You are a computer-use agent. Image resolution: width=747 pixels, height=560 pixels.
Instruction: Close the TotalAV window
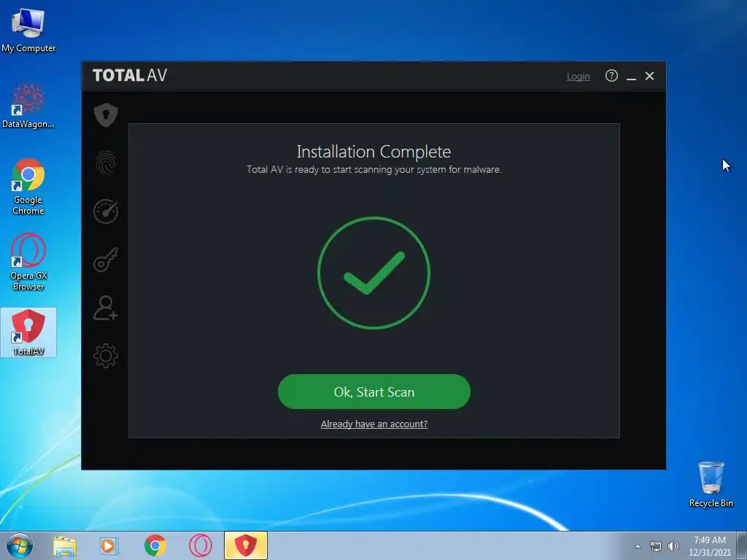649,76
